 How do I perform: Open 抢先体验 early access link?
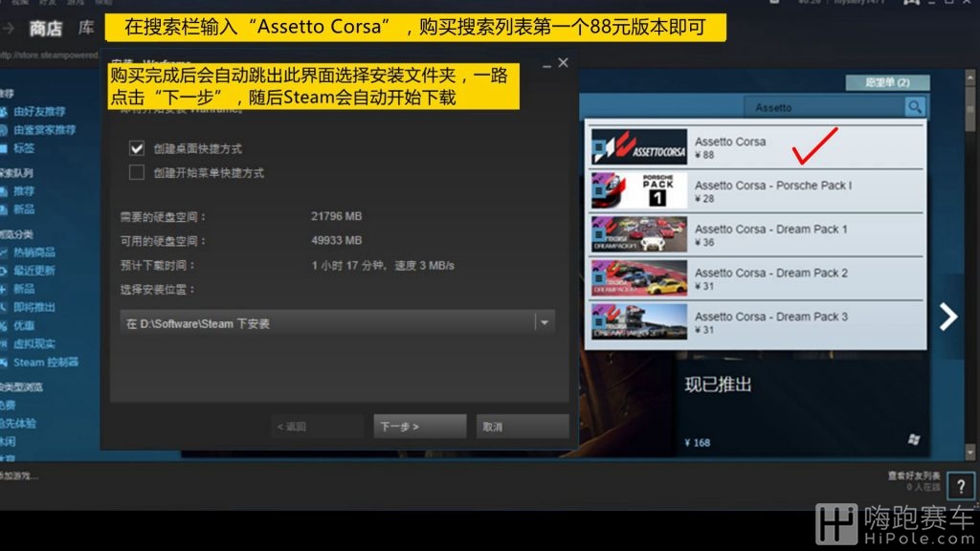click(x=18, y=424)
